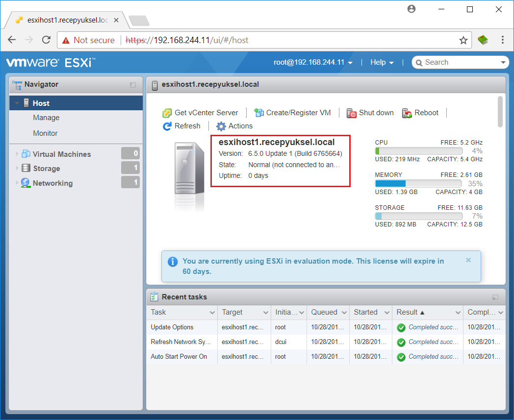Screen dimensions: 514x420
Task: Click the Not secure warning icon
Action: 66,40
